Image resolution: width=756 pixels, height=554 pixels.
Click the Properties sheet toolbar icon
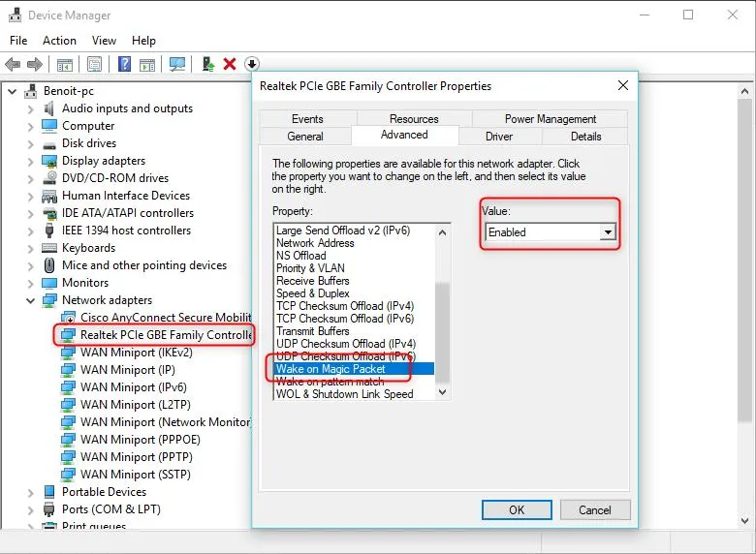point(95,64)
